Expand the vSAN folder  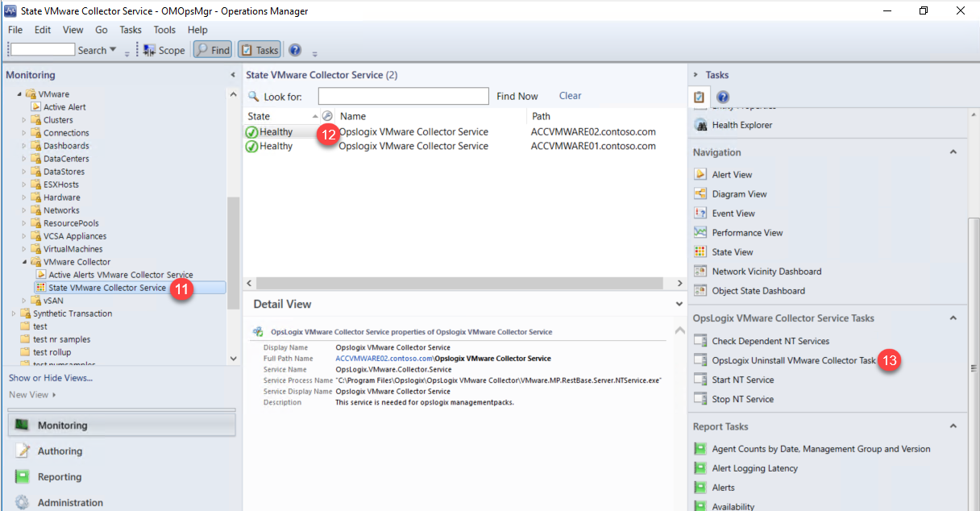pos(24,301)
